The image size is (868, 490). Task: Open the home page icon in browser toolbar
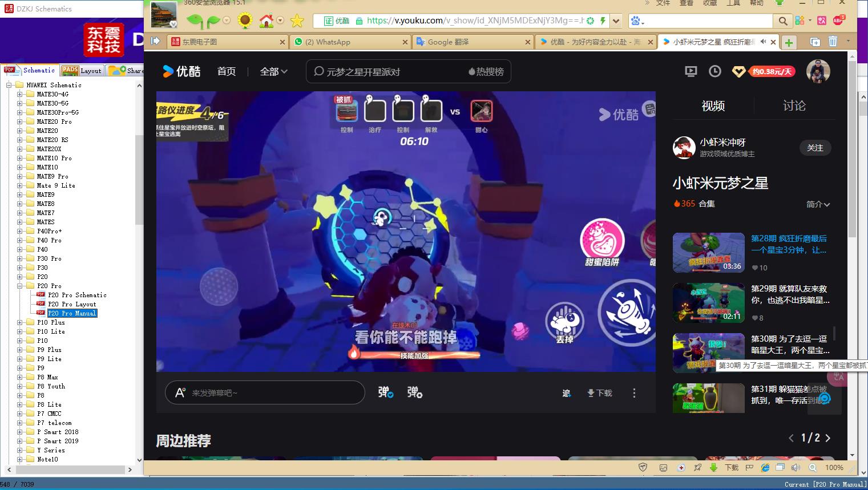pyautogui.click(x=266, y=21)
